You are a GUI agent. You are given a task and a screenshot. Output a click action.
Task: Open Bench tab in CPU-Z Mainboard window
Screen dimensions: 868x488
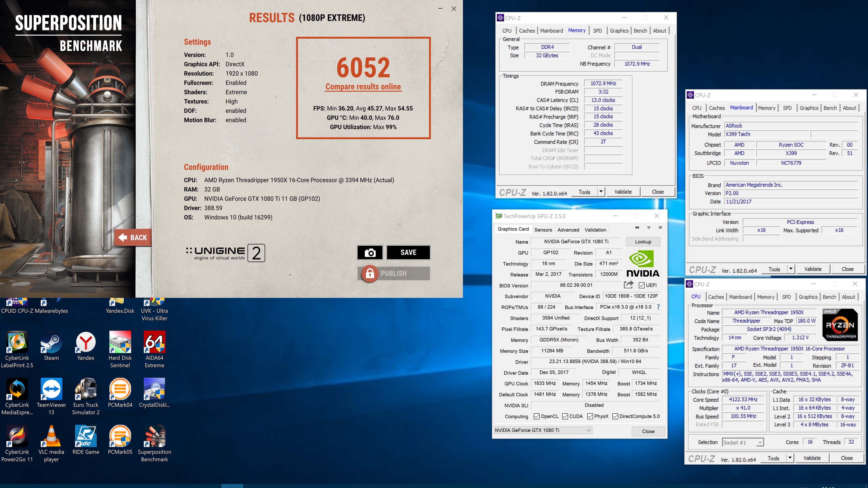[x=830, y=108]
